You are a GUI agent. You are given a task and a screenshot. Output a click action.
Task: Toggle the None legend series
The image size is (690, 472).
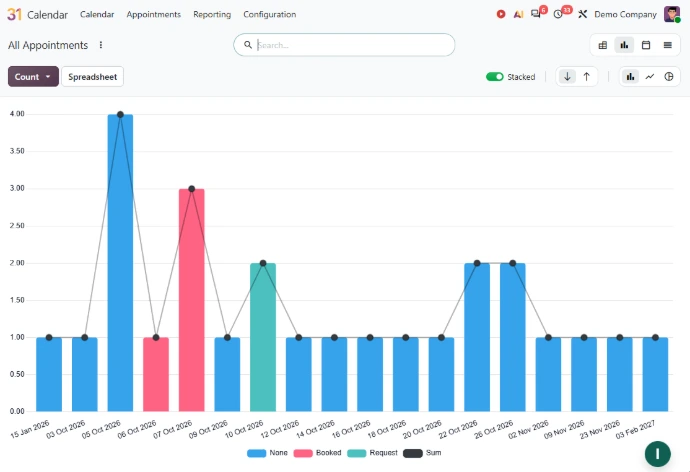267,453
